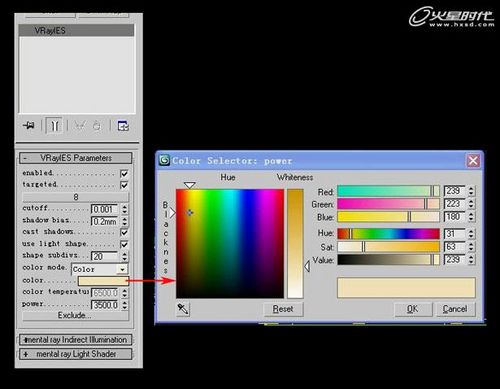This screenshot has width=500, height=389.
Task: Click the Value slider bar
Action: [388, 260]
